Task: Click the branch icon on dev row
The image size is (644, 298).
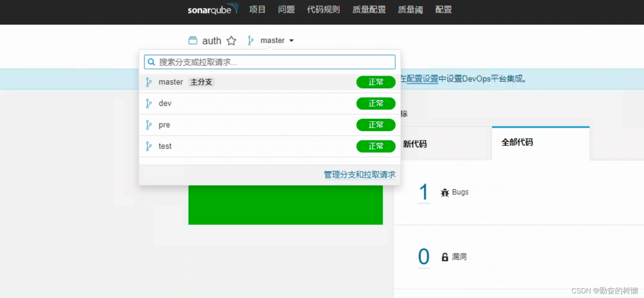Action: click(x=148, y=103)
